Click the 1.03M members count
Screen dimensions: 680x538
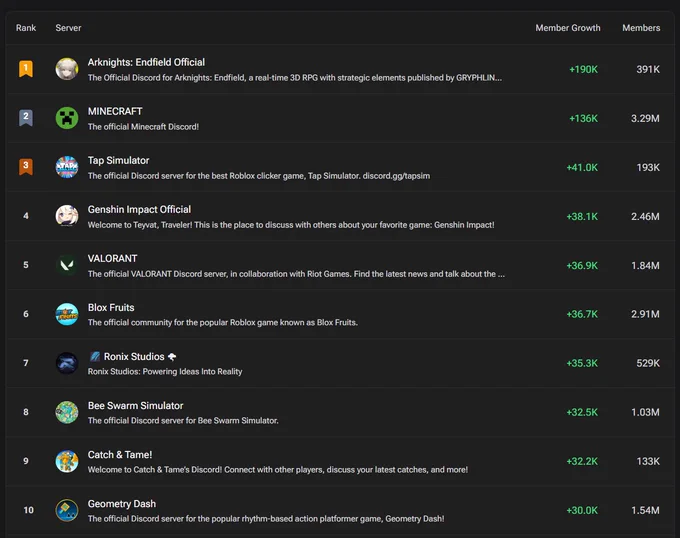(645, 412)
